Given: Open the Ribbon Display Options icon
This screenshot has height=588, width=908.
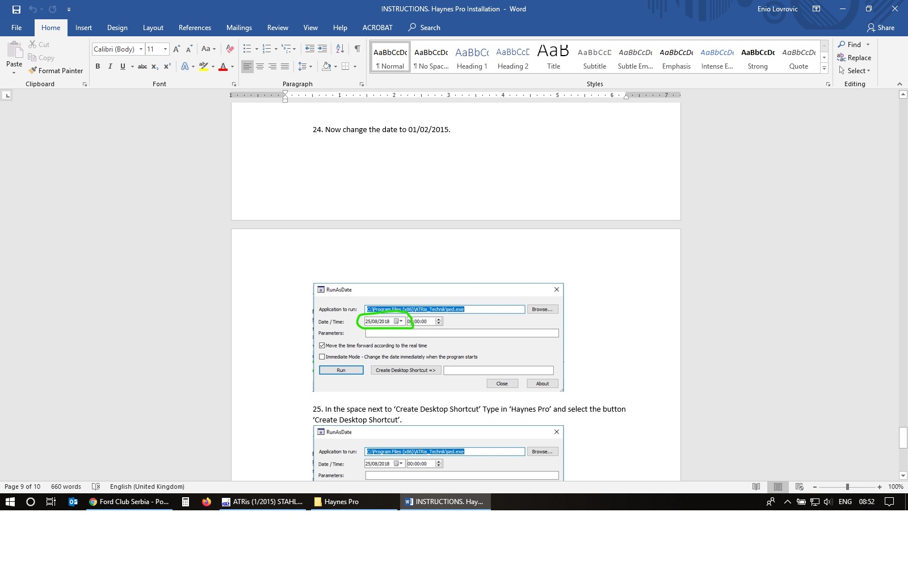Looking at the screenshot, I should coord(816,9).
